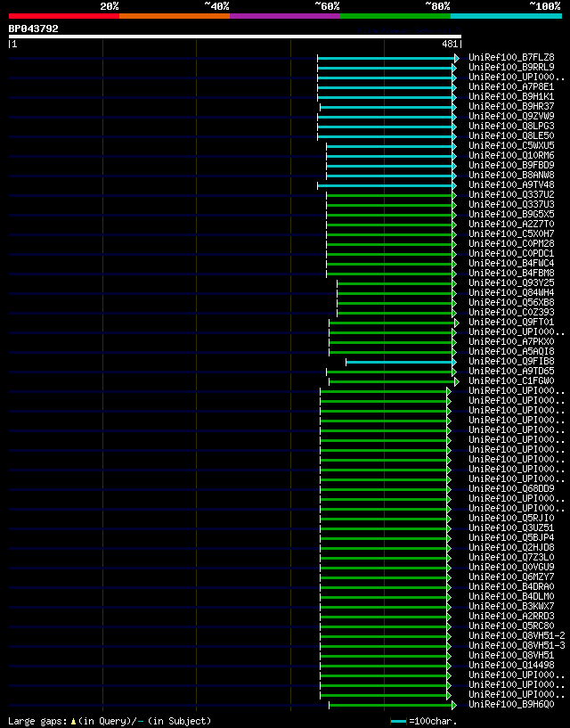
Task: Pick the UniRef100_B4FBM8 label
Action: coord(511,273)
